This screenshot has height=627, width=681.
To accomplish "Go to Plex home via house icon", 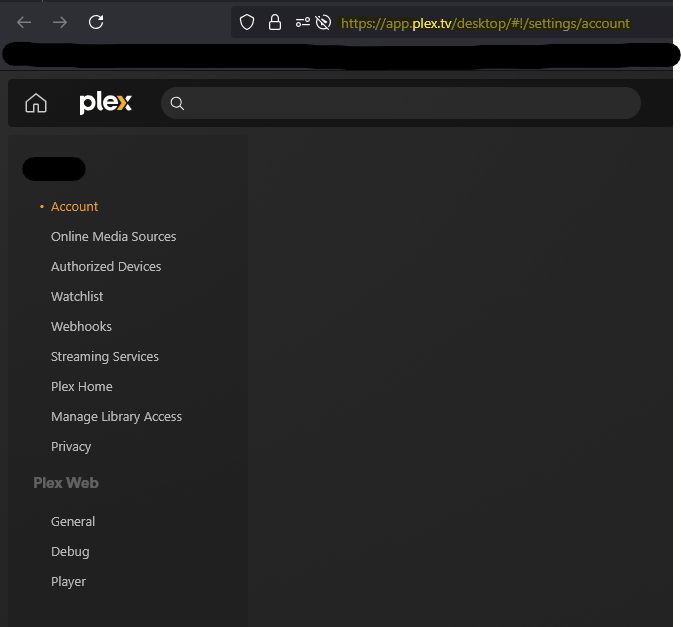I will [36, 103].
